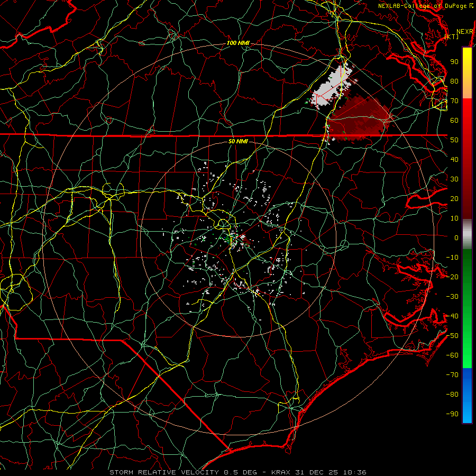Click the "-10" velocity scale label

(452, 258)
